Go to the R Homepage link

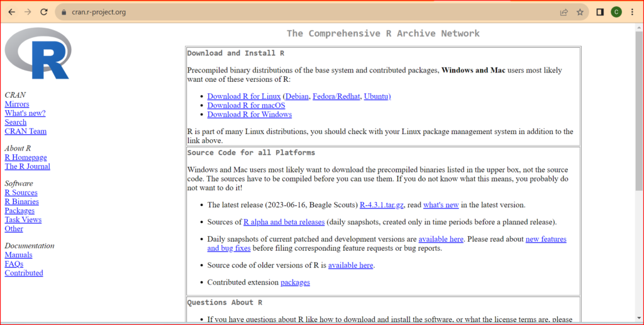coord(25,157)
